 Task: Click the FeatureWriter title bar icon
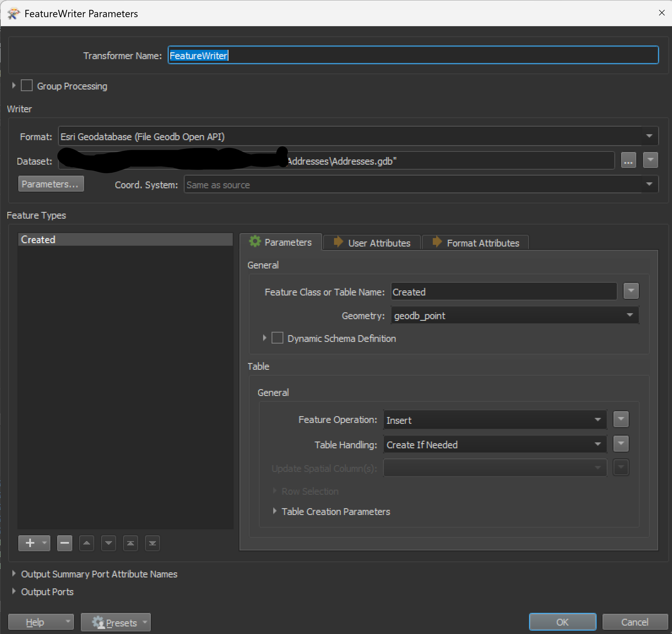coord(14,14)
